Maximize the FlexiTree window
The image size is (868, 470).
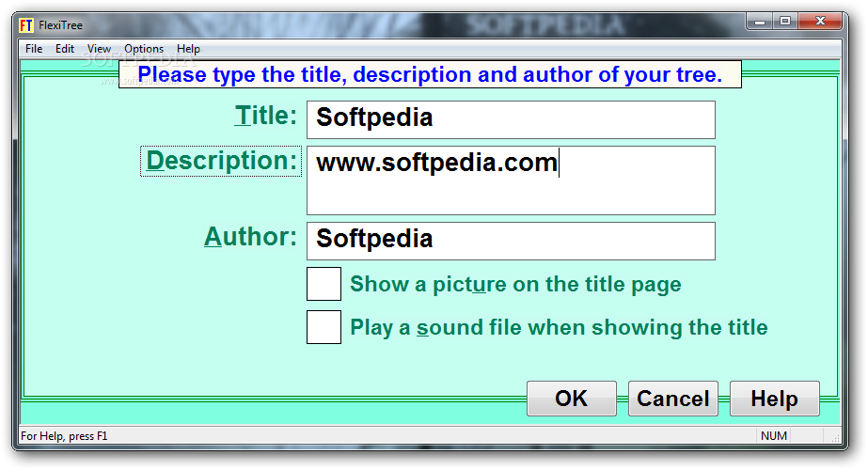pos(784,20)
